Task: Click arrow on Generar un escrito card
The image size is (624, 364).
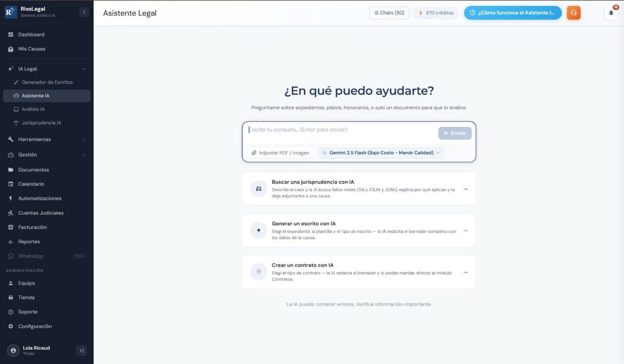Action: [x=465, y=231]
